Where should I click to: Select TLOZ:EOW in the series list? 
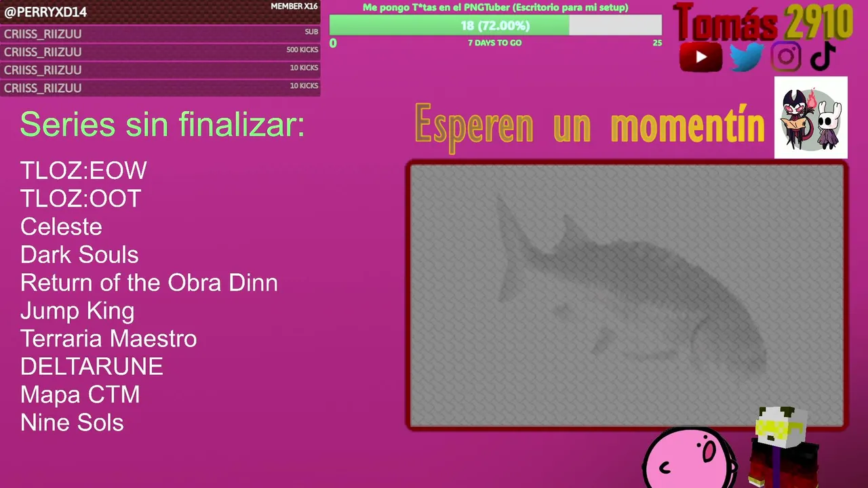pos(83,171)
